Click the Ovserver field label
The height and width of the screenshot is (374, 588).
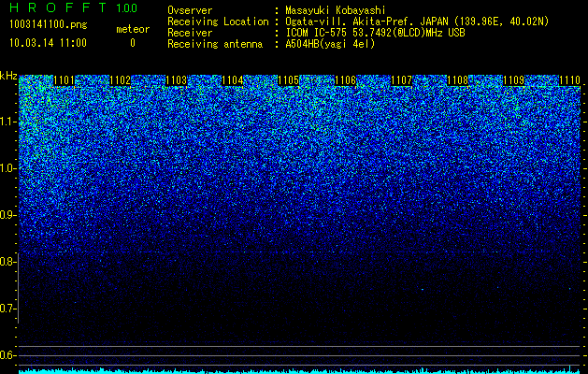(x=190, y=10)
